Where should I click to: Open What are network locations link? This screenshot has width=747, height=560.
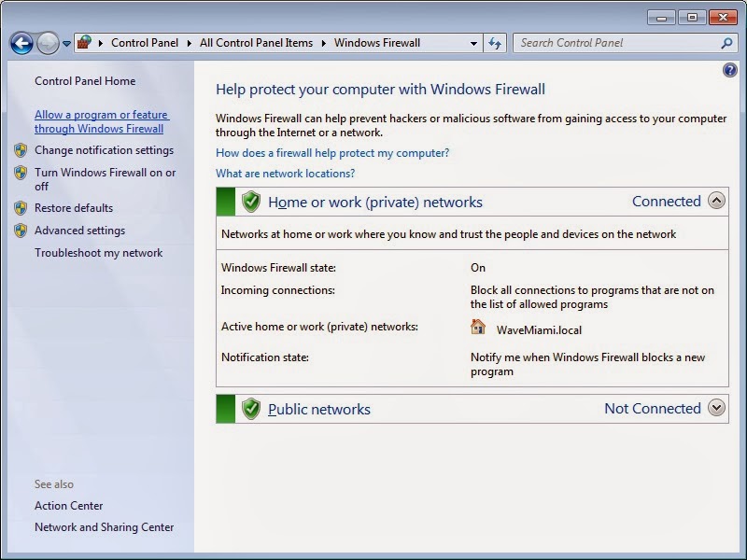click(x=286, y=174)
